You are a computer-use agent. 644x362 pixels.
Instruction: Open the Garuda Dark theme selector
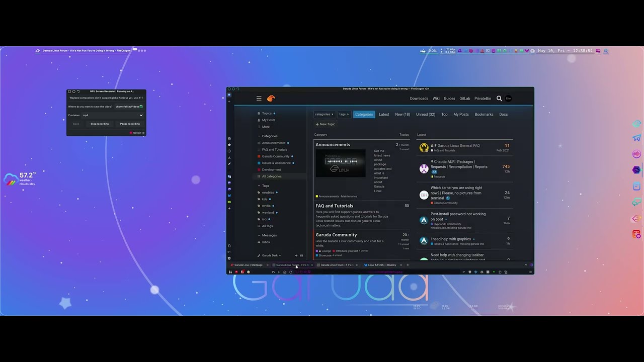click(x=270, y=255)
